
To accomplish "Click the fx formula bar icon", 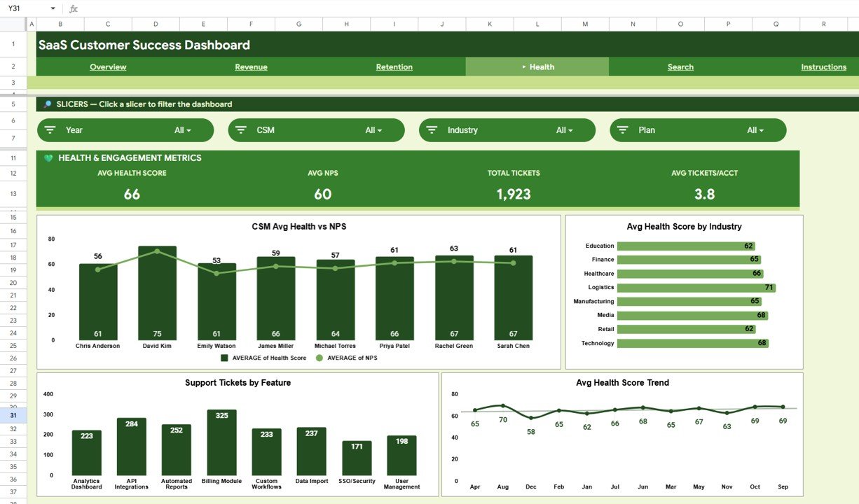I will tap(73, 8).
